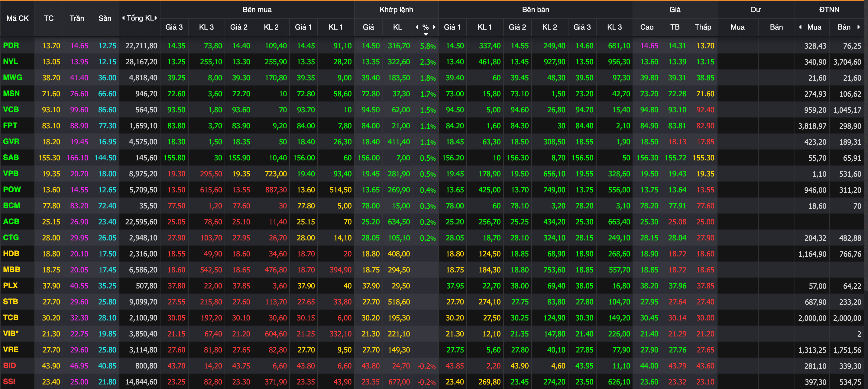The width and height of the screenshot is (868, 389).
Task: Click the sort-down triangle under % header
Action: [x=426, y=34]
